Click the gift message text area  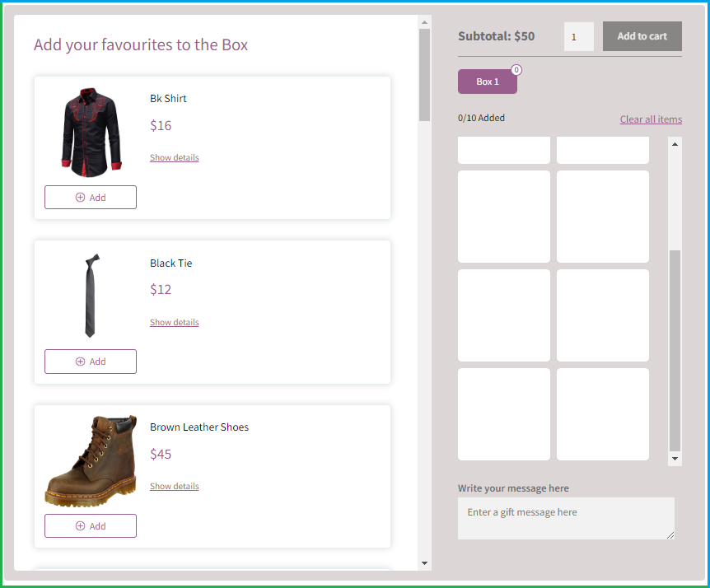[x=566, y=518]
